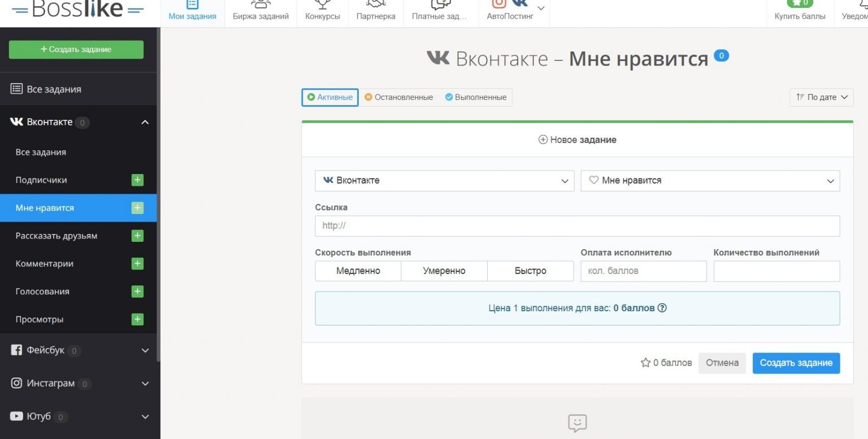Select Умеренно speed option
This screenshot has width=868, height=439.
point(444,271)
